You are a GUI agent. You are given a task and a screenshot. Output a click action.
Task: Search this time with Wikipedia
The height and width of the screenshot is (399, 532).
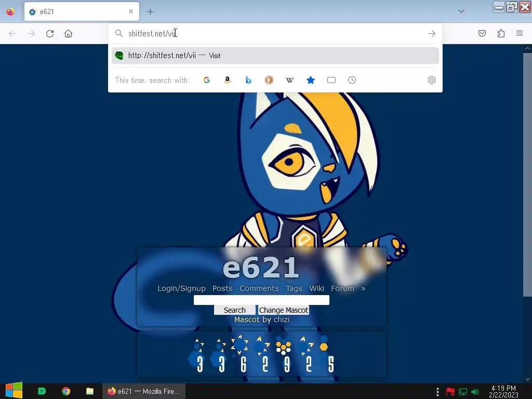click(x=290, y=80)
